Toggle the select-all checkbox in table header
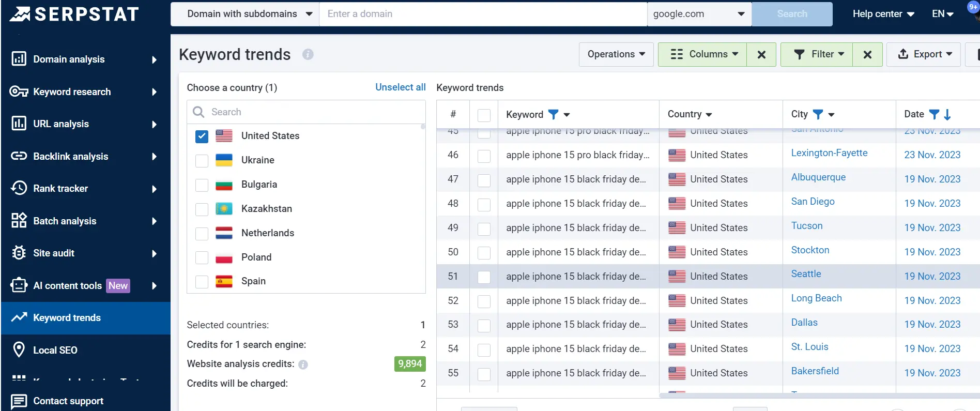The width and height of the screenshot is (980, 411). tap(484, 115)
